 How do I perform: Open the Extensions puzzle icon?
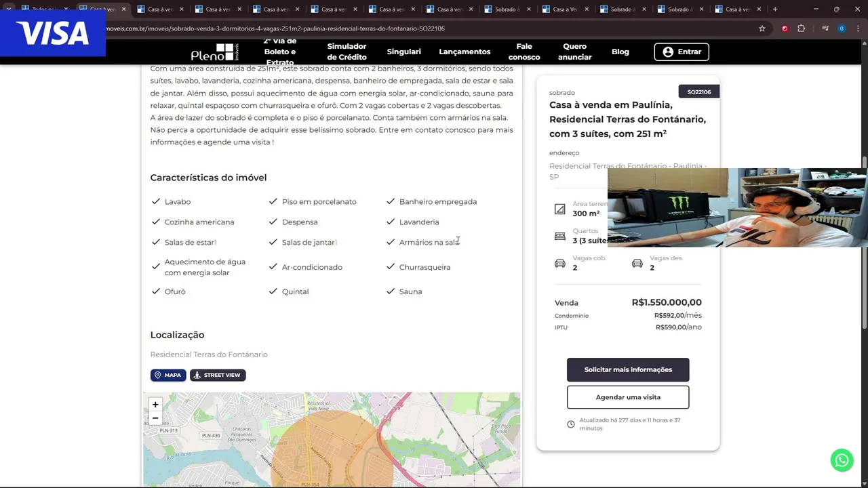click(802, 28)
